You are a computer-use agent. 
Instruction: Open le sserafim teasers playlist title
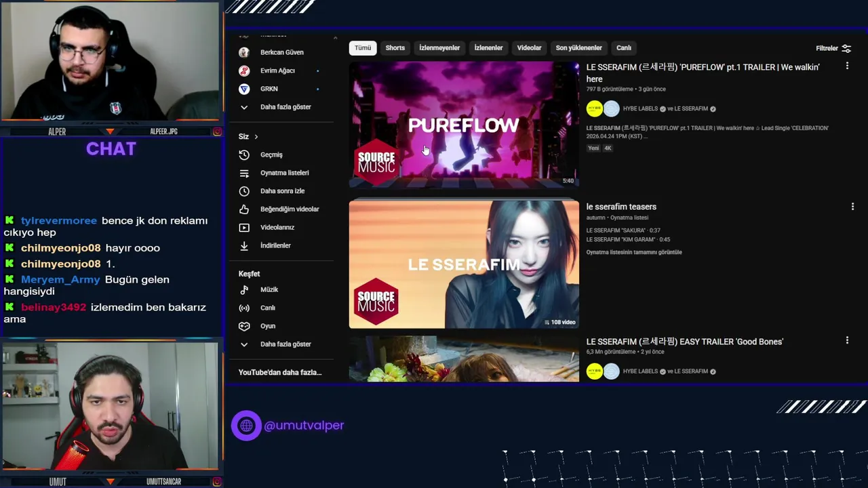tap(621, 207)
